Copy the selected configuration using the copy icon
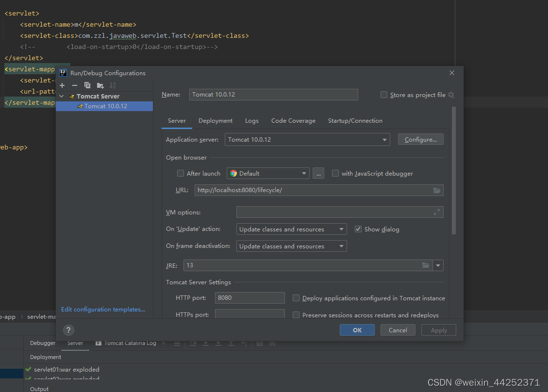This screenshot has width=548, height=392. (x=87, y=85)
